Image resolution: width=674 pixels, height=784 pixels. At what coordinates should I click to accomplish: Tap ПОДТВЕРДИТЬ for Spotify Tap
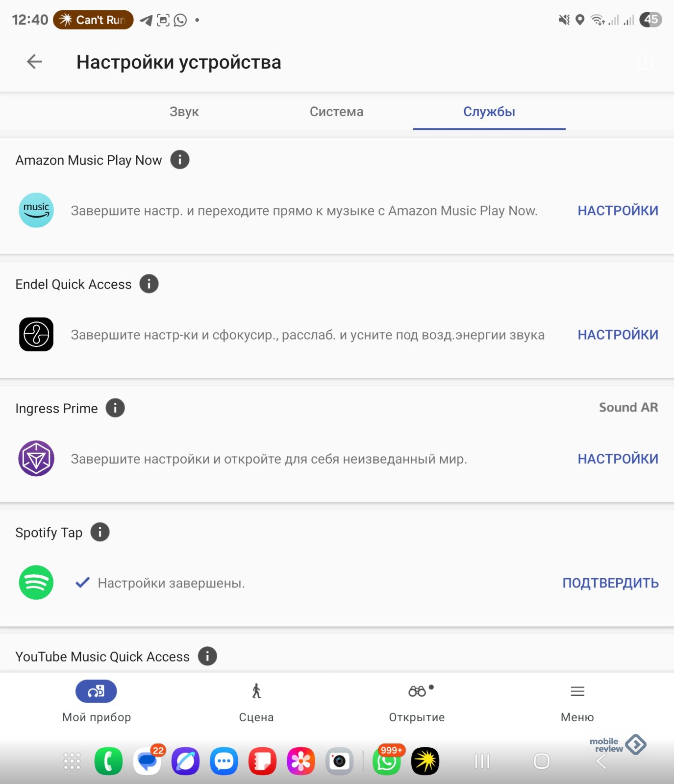click(x=610, y=583)
